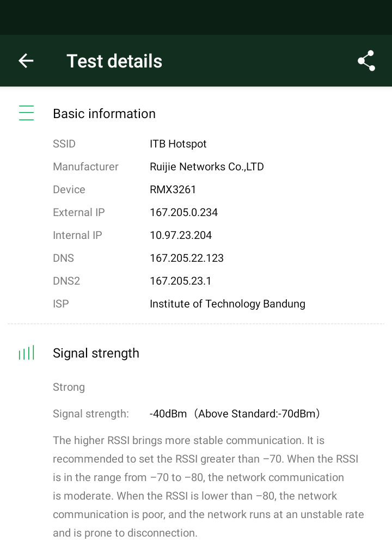Tap the manufacturer Ruijie Networks Co.,LTD
The height and width of the screenshot is (554, 392).
(x=206, y=167)
